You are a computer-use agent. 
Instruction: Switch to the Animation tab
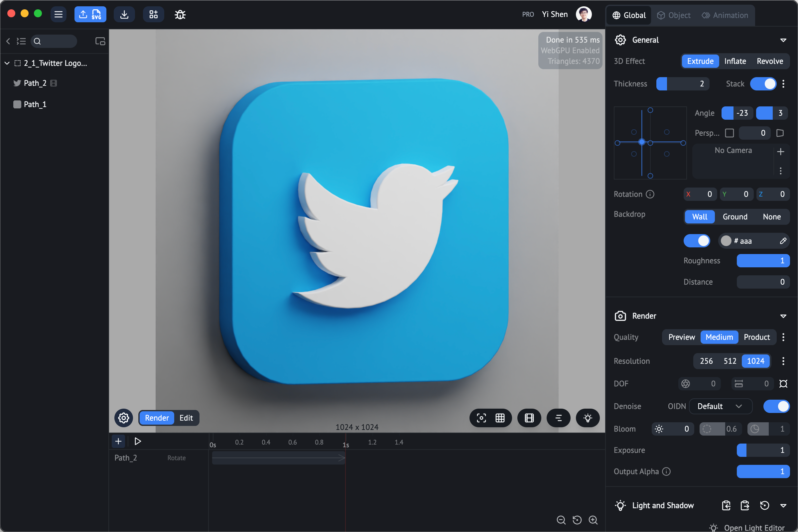pos(725,15)
